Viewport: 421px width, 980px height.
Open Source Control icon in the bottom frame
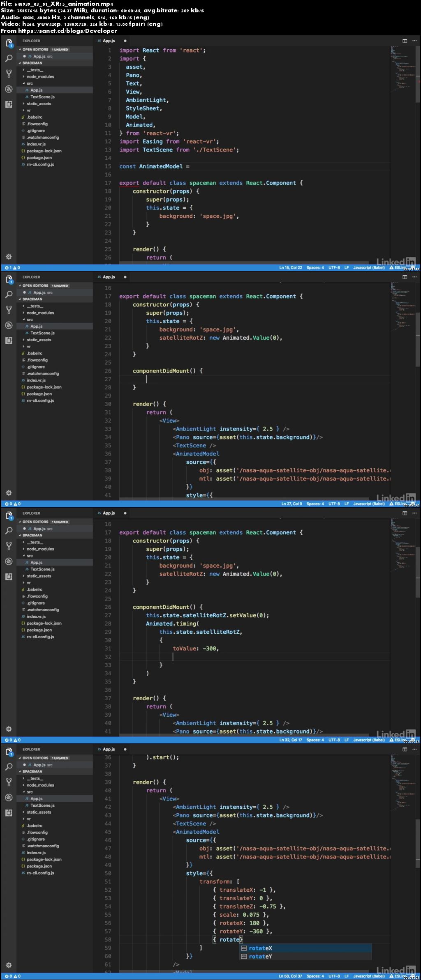9,782
